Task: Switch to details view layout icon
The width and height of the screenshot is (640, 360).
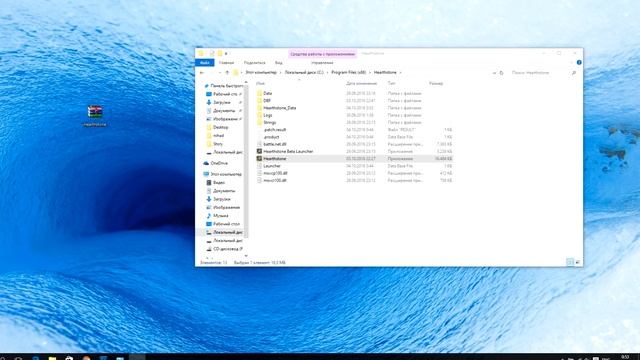Action: pyautogui.click(x=570, y=262)
